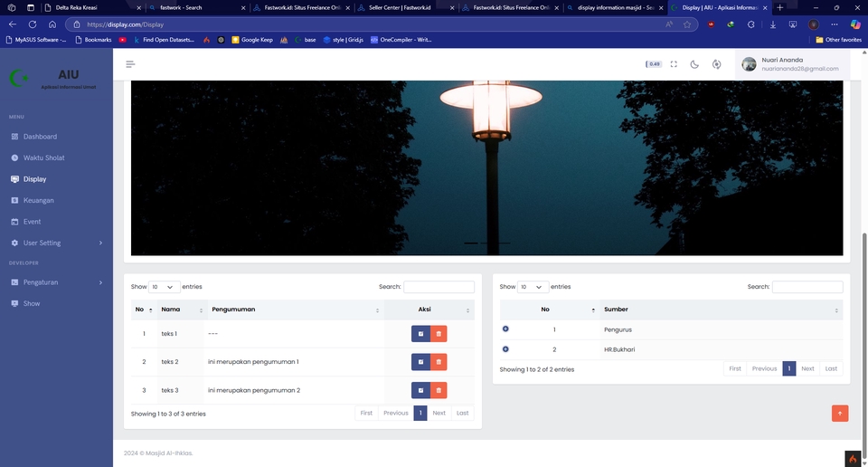Expand the Pengurus row plus icon
Viewport: 868px width, 467px height.
click(505, 329)
